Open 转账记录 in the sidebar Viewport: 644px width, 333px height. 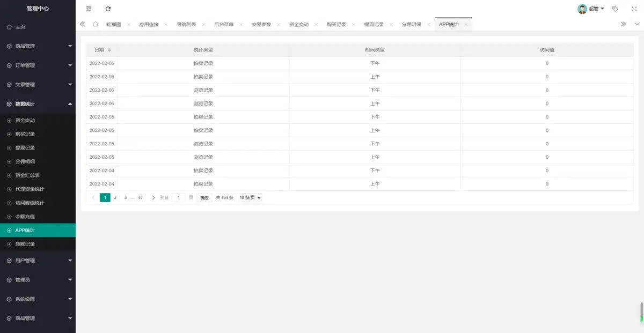coord(38,244)
